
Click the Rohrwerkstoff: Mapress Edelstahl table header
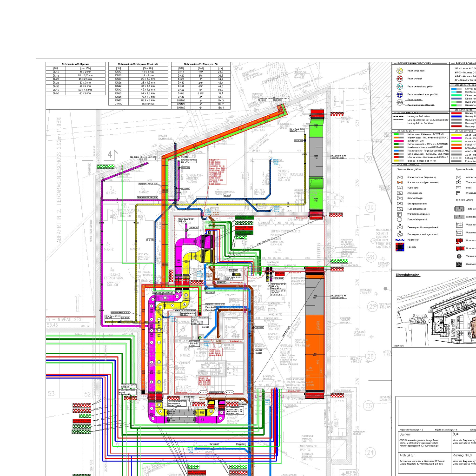[x=138, y=64]
